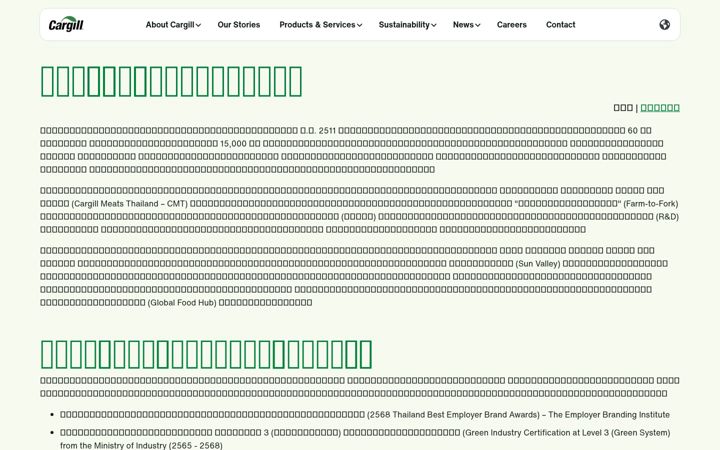
Task: Click the Cargill logo
Action: (66, 24)
